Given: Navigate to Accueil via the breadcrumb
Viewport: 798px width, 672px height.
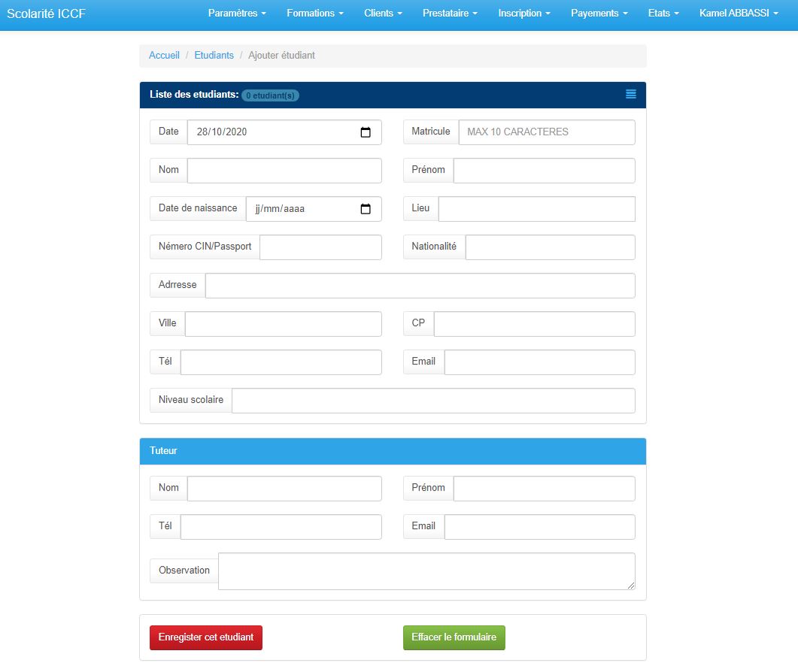Looking at the screenshot, I should point(165,55).
